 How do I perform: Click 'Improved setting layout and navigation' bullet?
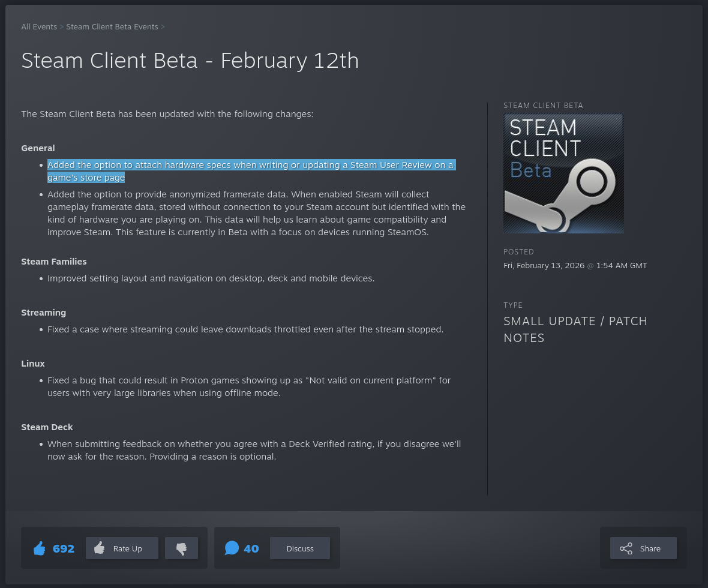coord(211,278)
